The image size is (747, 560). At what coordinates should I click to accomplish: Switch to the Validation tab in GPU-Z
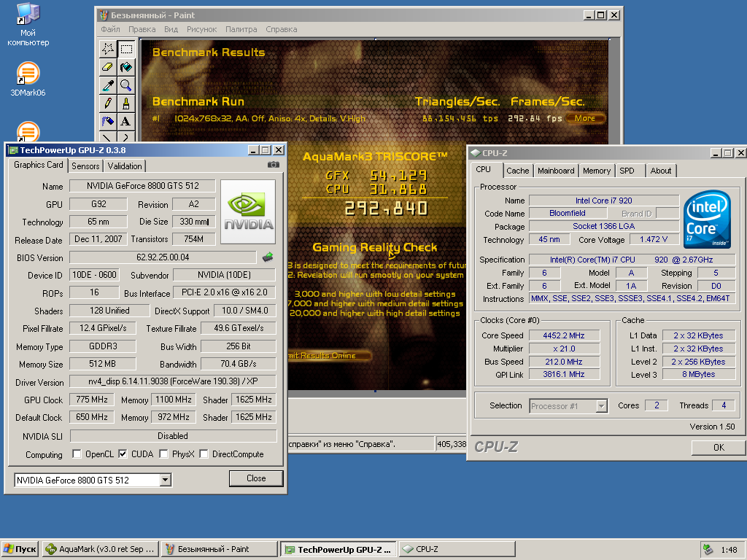(124, 166)
